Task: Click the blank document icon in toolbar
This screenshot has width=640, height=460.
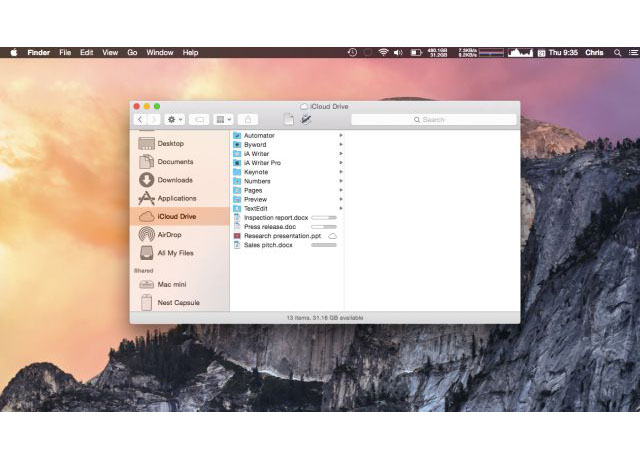Action: coord(289,119)
